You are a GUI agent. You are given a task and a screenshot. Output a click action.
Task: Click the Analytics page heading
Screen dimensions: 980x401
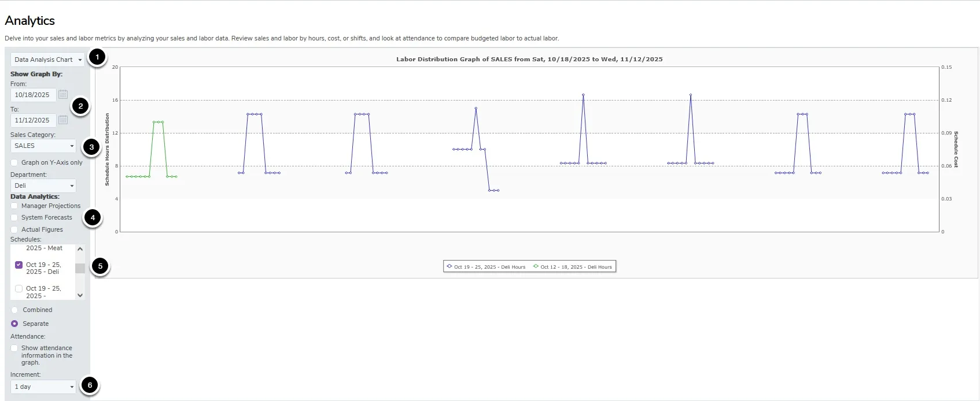coord(30,21)
